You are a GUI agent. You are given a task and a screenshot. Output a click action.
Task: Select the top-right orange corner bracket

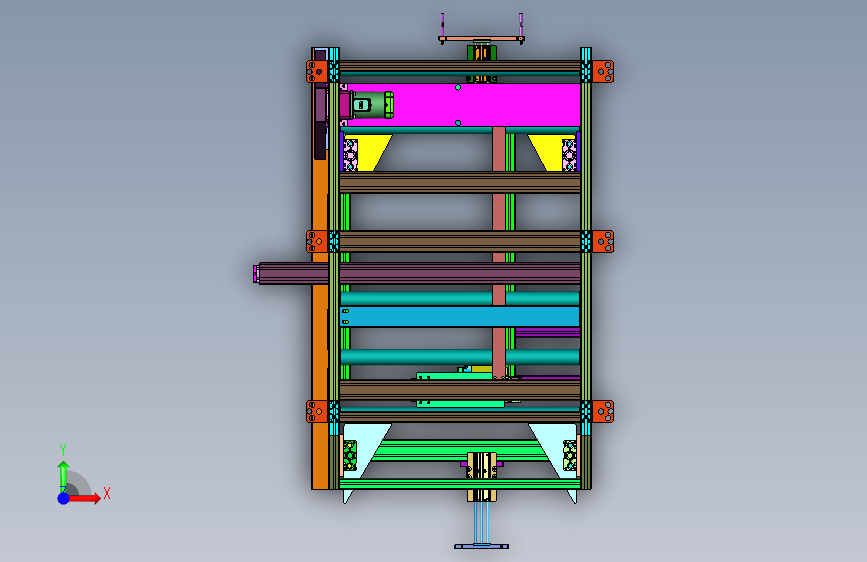click(x=603, y=72)
